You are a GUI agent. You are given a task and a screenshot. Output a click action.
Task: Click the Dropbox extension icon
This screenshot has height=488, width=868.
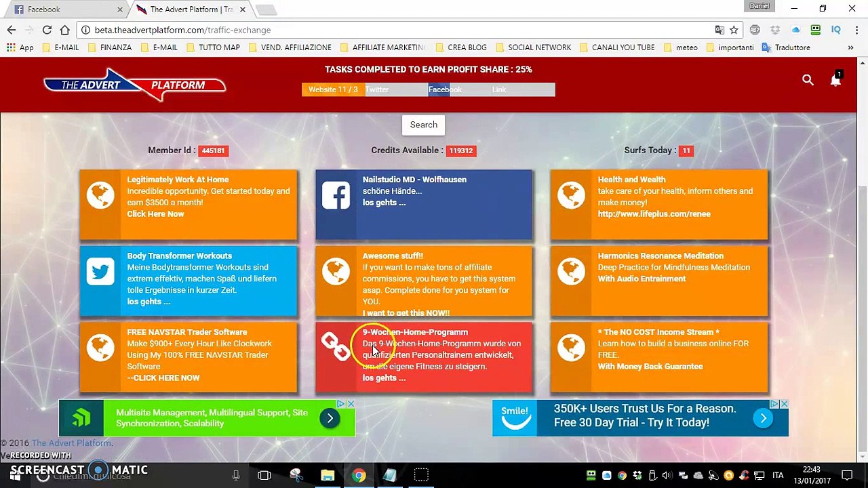coord(775,30)
